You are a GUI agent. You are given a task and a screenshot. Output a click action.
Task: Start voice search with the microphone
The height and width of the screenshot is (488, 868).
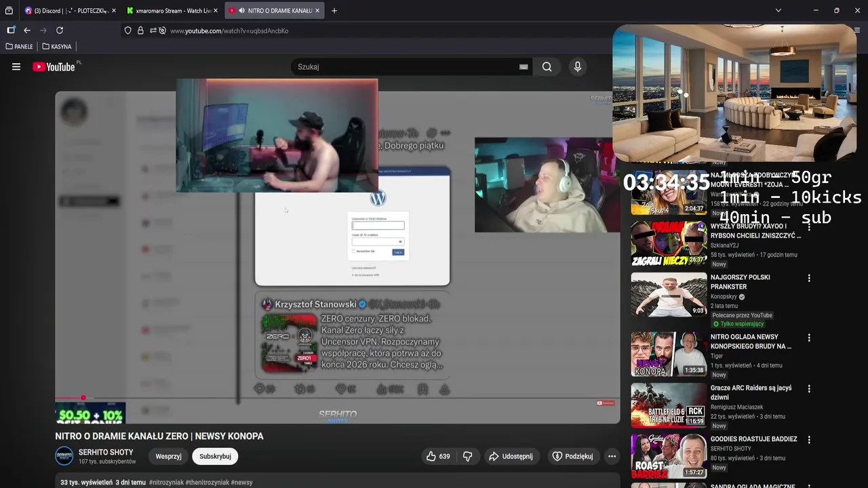(x=578, y=66)
